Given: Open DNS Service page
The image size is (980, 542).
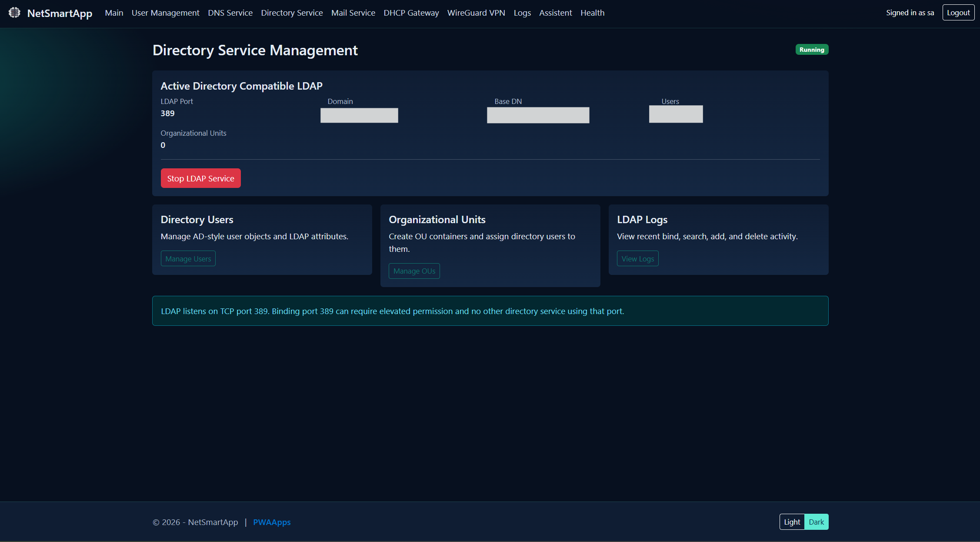Looking at the screenshot, I should coord(230,13).
